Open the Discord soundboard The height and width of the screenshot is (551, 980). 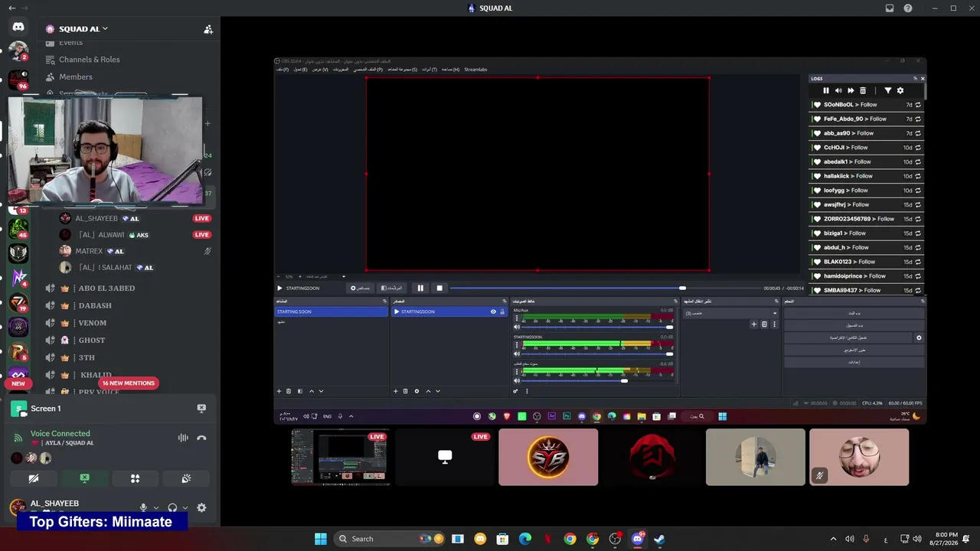(186, 478)
